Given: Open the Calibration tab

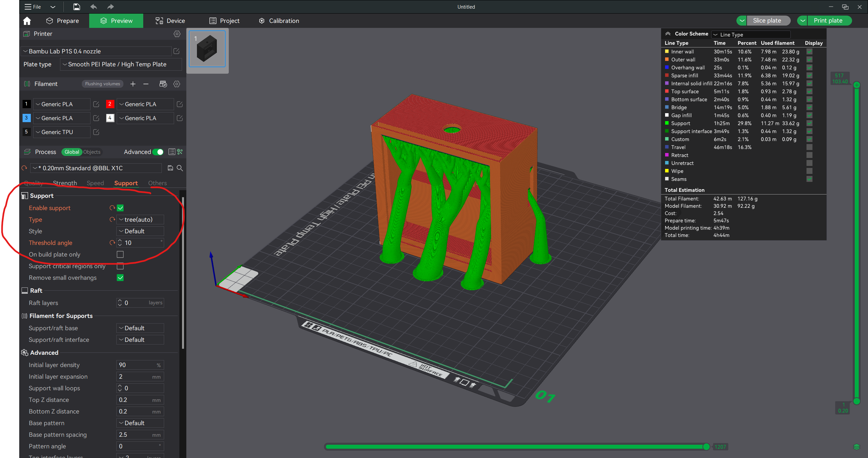Looking at the screenshot, I should click(x=279, y=21).
